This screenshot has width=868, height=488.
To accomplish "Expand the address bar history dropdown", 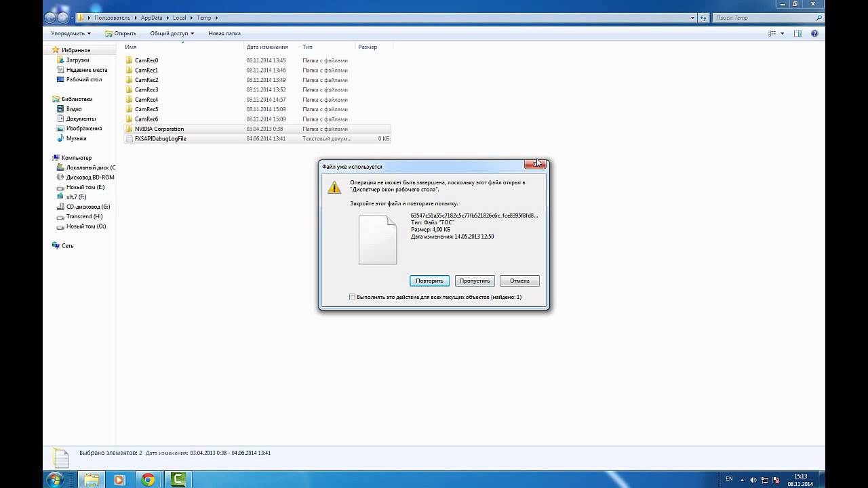I will (693, 18).
